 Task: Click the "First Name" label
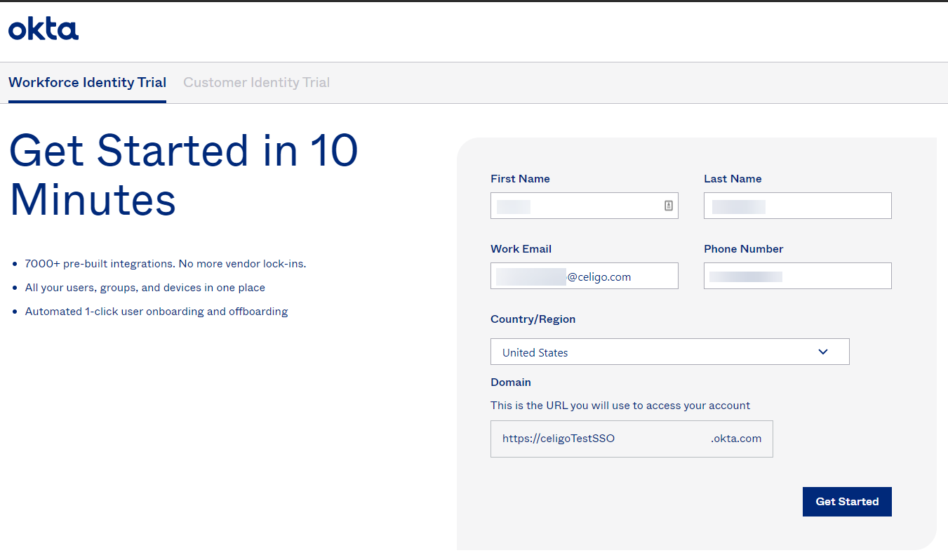coord(521,179)
